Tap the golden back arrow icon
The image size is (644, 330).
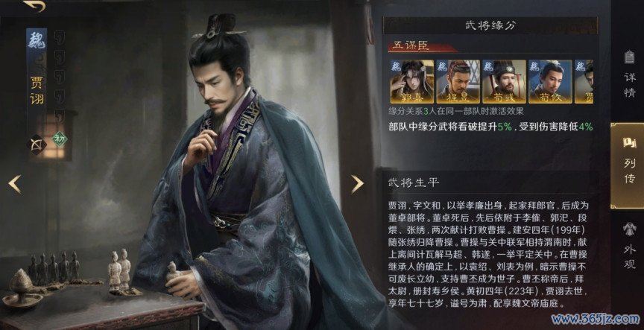(x=34, y=6)
